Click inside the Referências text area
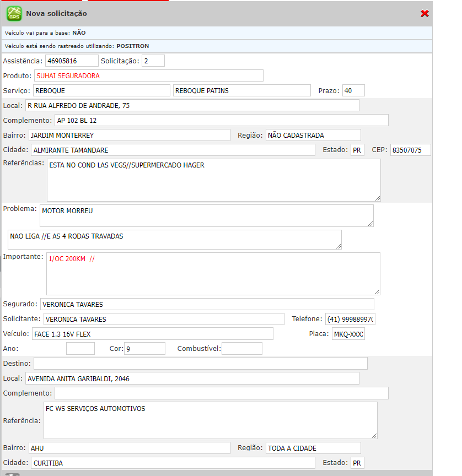The image size is (462, 476). coord(213,180)
